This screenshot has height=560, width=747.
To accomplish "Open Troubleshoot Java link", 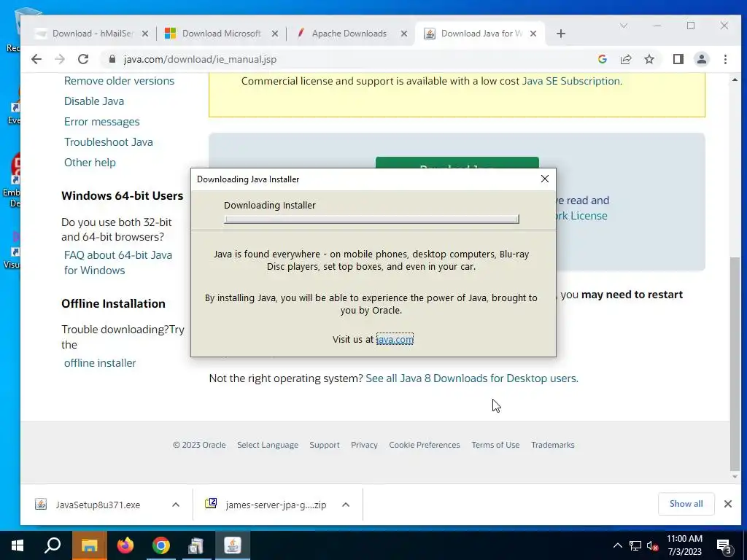I will tap(109, 142).
